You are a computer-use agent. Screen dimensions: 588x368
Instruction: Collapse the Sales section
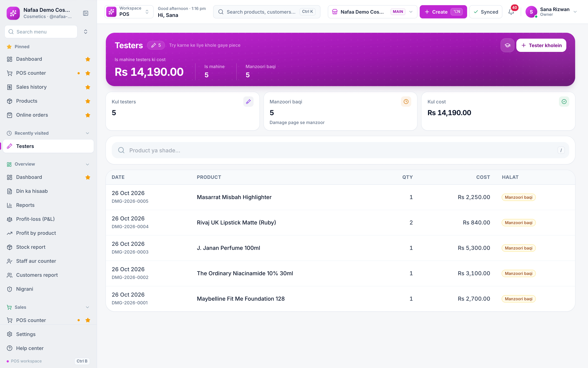click(87, 307)
